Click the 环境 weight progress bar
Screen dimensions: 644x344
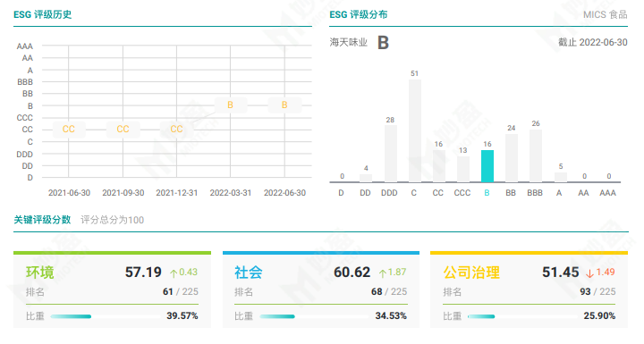pos(106,316)
